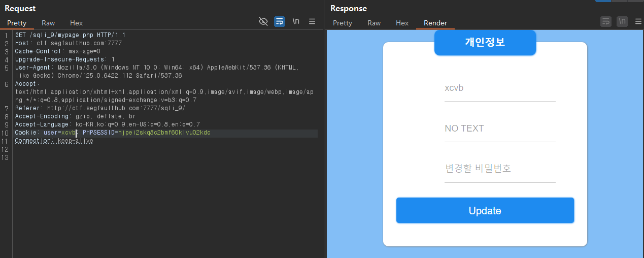Click the Cache-Control: max-age=0 header

tap(57, 51)
